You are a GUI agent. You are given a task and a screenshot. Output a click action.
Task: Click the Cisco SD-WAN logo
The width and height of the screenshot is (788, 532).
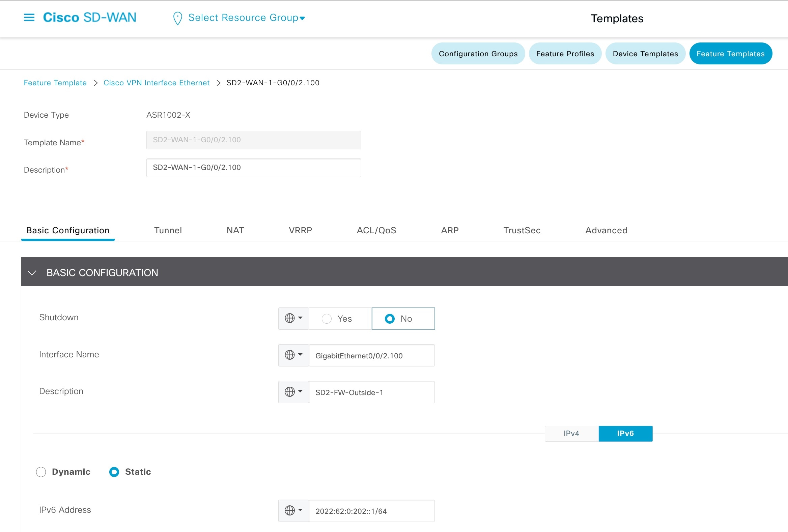point(89,17)
